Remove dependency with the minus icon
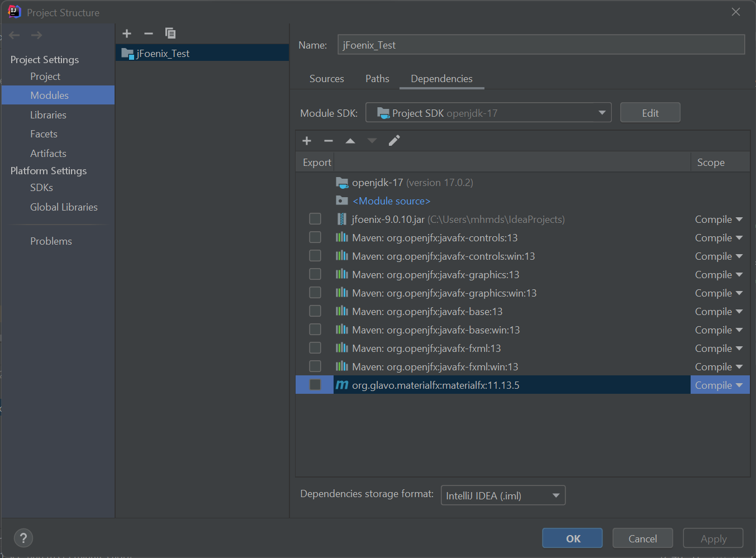 329,141
